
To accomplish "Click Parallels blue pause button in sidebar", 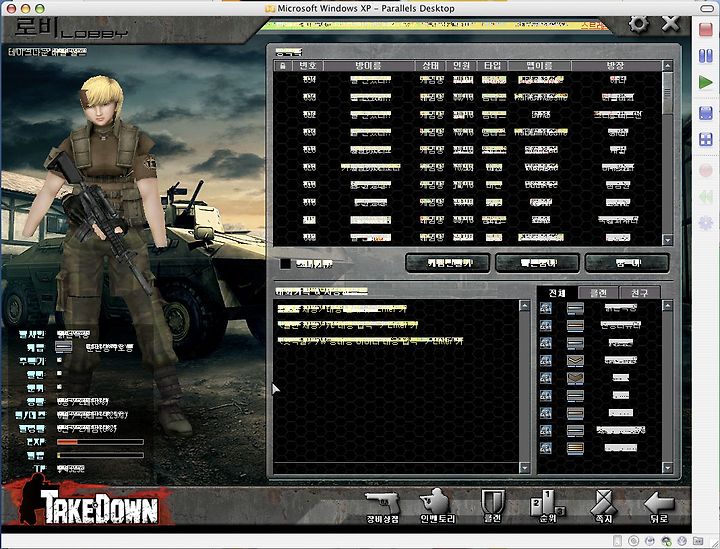I will tap(706, 56).
